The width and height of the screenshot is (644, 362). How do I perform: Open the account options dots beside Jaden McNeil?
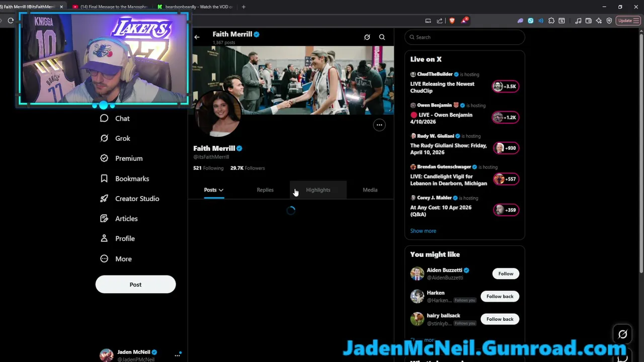pyautogui.click(x=177, y=355)
